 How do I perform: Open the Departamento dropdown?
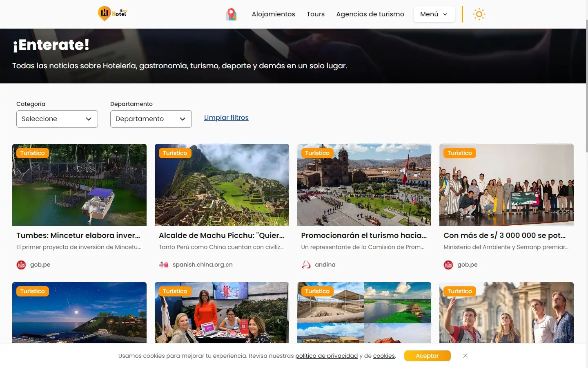[151, 119]
